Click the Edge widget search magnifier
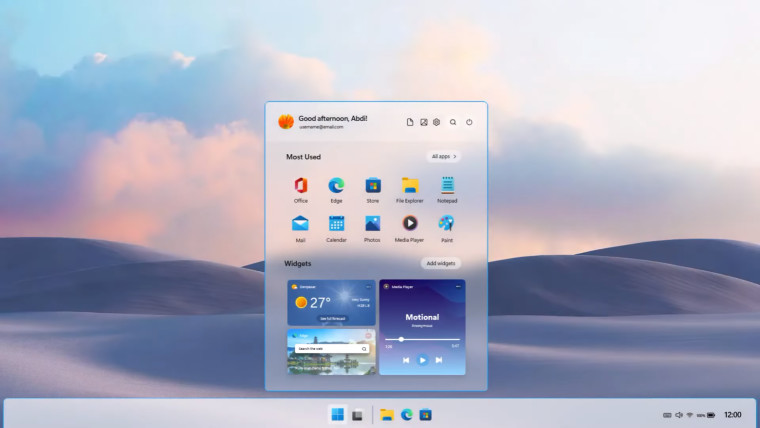The height and width of the screenshot is (428, 760). [x=364, y=349]
